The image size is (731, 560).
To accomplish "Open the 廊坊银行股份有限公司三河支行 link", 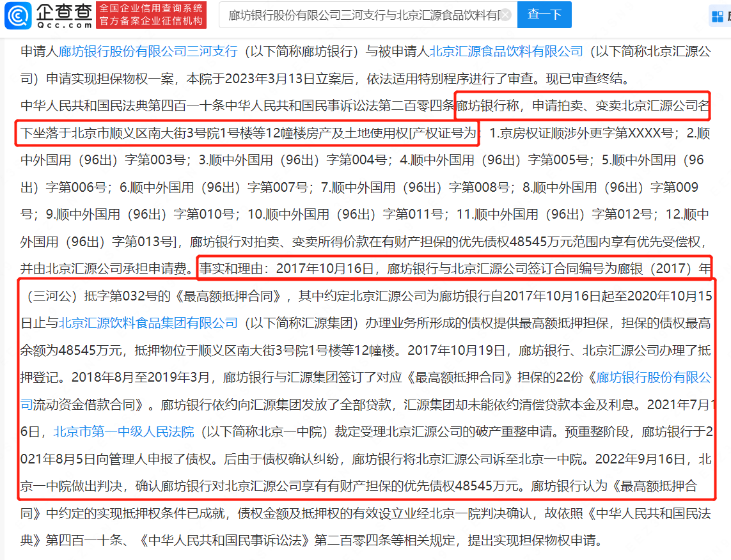I will click(148, 51).
